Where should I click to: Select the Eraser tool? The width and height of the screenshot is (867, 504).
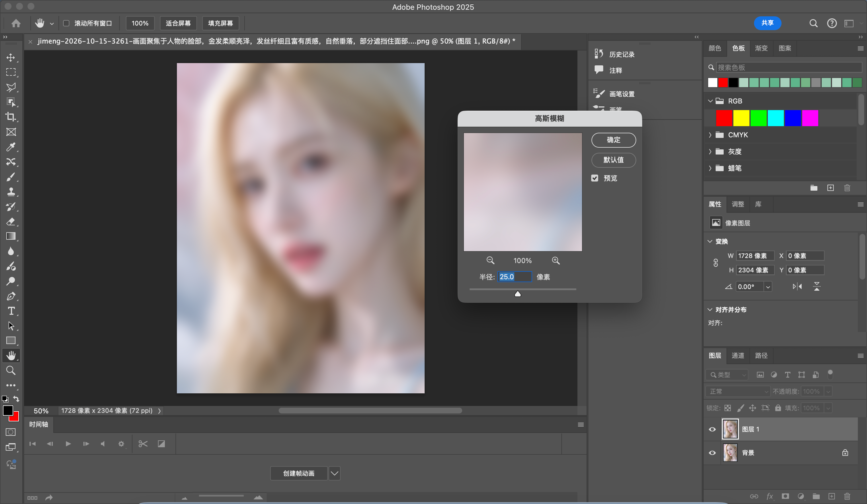click(x=11, y=222)
